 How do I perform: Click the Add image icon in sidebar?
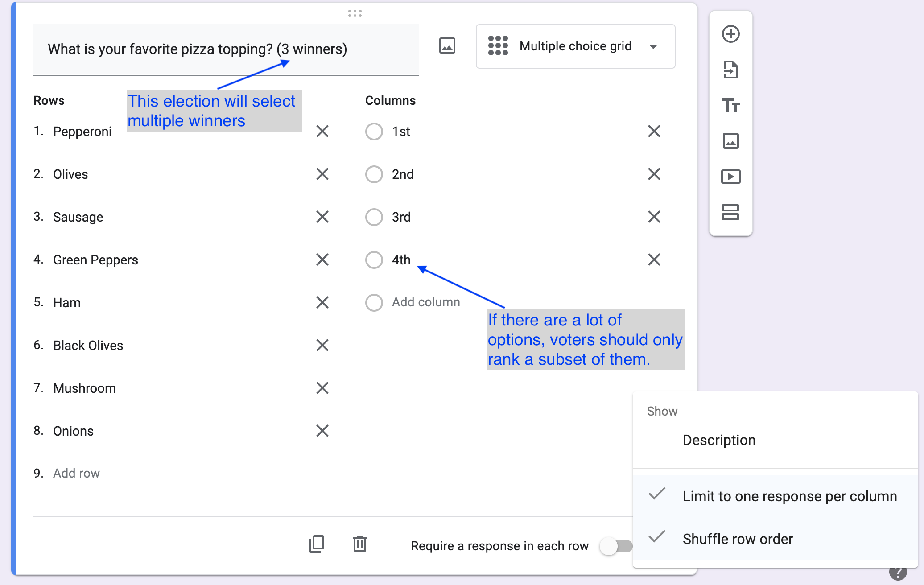tap(730, 141)
